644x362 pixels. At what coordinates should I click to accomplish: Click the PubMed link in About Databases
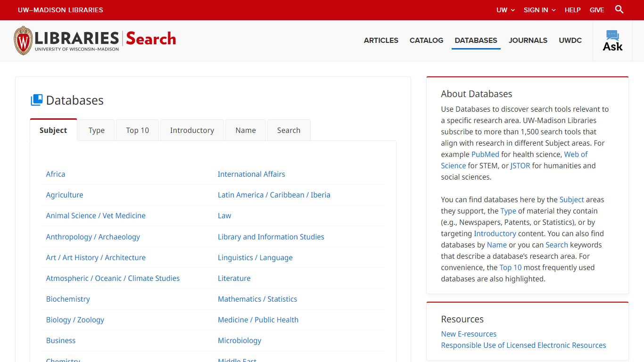tap(485, 154)
